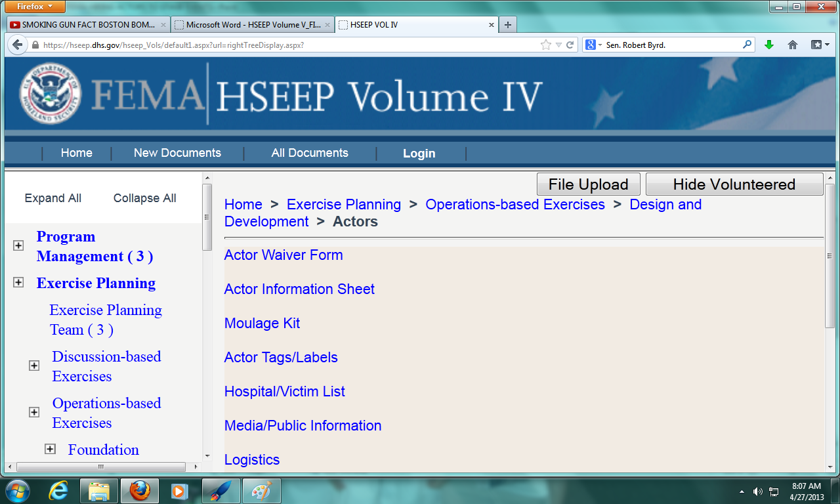The width and height of the screenshot is (840, 504).
Task: Open Exercise Planning tree link
Action: [96, 283]
